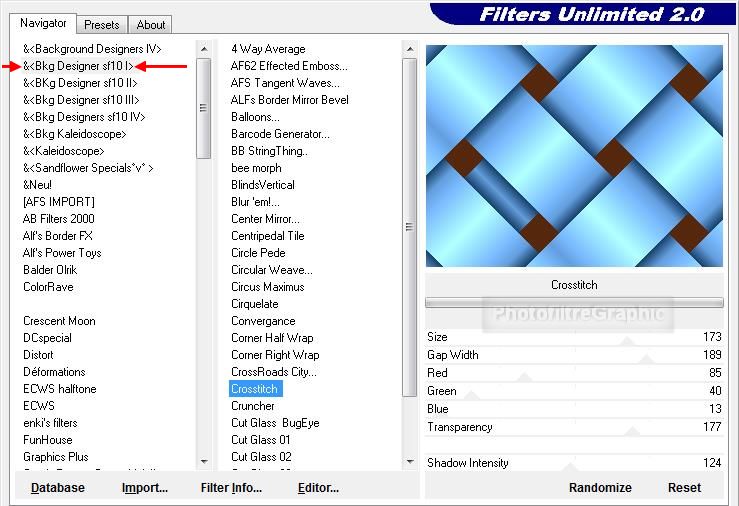
Task: Open Filter Info...
Action: pos(231,488)
